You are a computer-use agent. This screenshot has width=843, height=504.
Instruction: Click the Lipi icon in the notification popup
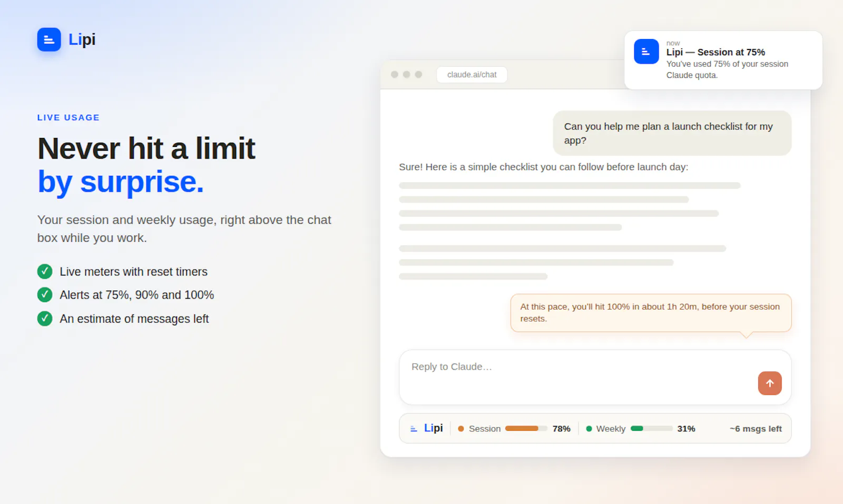tap(646, 52)
